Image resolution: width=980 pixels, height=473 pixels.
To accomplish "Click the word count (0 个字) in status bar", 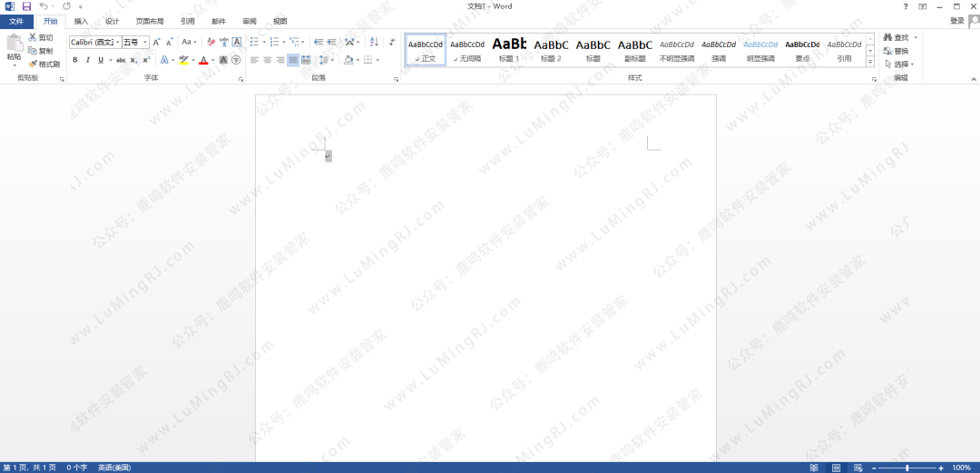I will [x=77, y=468].
